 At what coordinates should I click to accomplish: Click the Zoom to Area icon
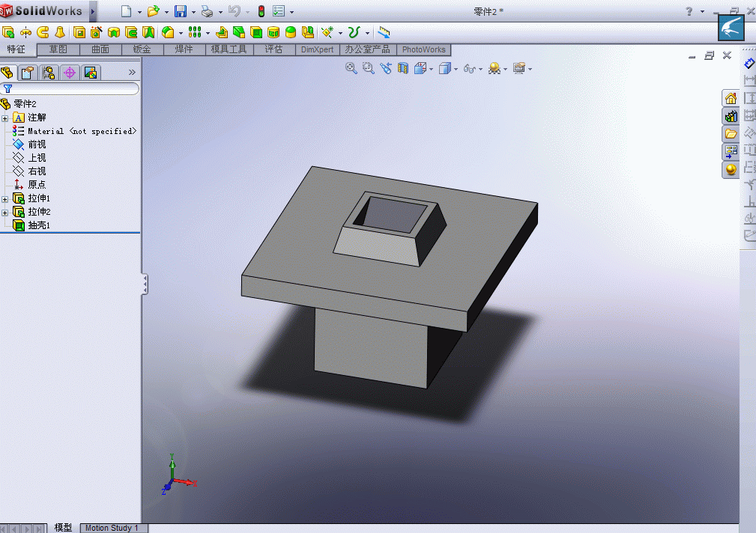pyautogui.click(x=369, y=68)
